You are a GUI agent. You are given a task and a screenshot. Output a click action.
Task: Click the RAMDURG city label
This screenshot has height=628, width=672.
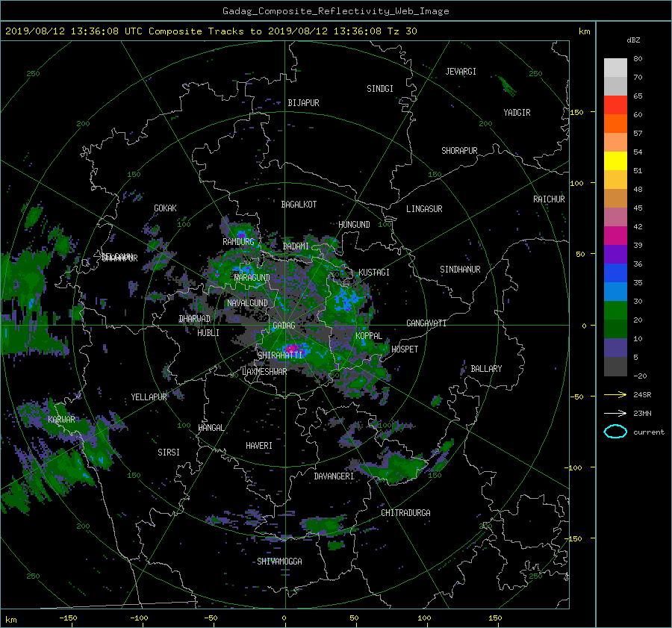click(x=238, y=242)
